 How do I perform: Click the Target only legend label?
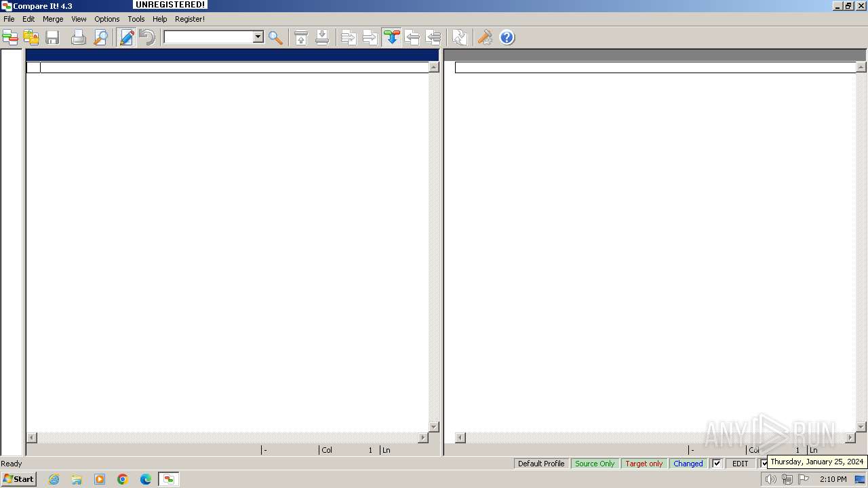click(x=644, y=464)
